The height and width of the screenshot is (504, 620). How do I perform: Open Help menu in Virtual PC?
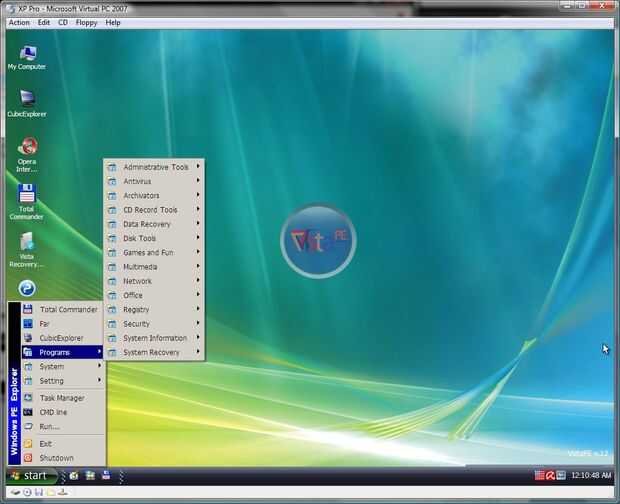[113, 23]
